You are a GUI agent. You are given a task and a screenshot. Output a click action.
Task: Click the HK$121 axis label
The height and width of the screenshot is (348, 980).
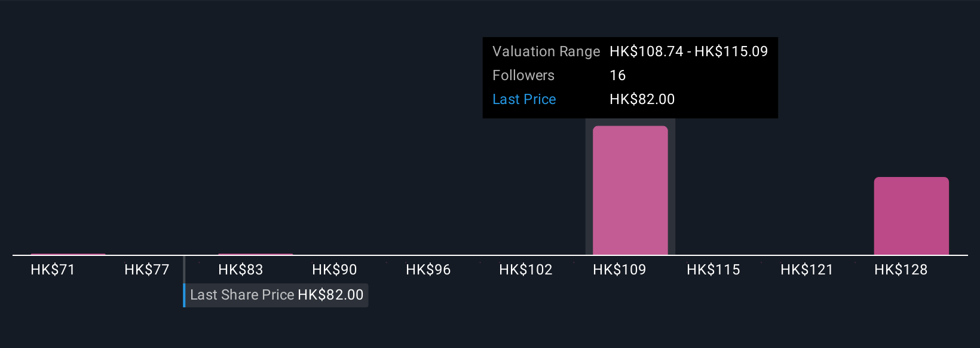[807, 270]
